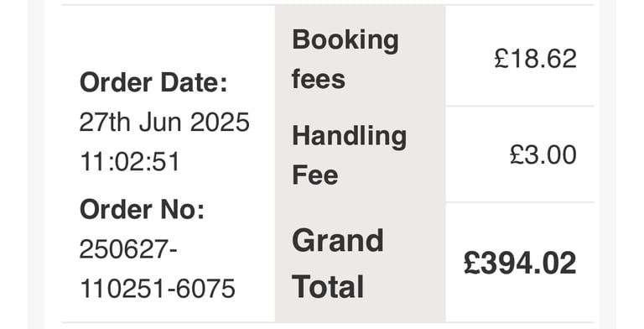Click the word "Handling" label
This screenshot has height=329, width=644.
(x=349, y=137)
